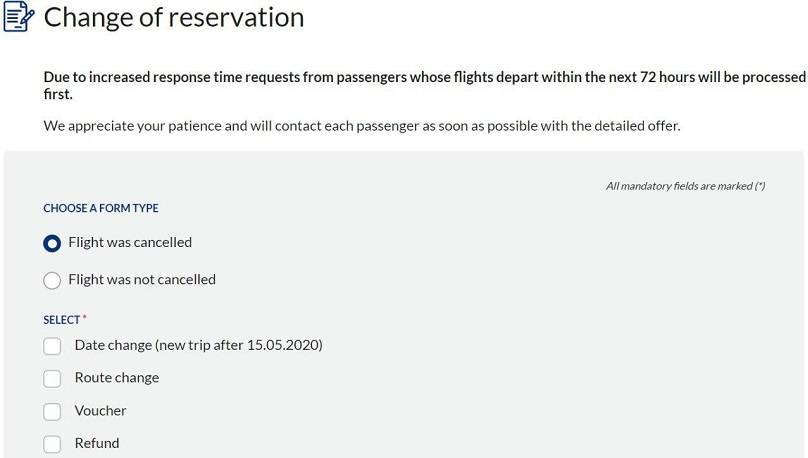Click the form icon beside the page title
808x458 pixels.
pos(18,17)
